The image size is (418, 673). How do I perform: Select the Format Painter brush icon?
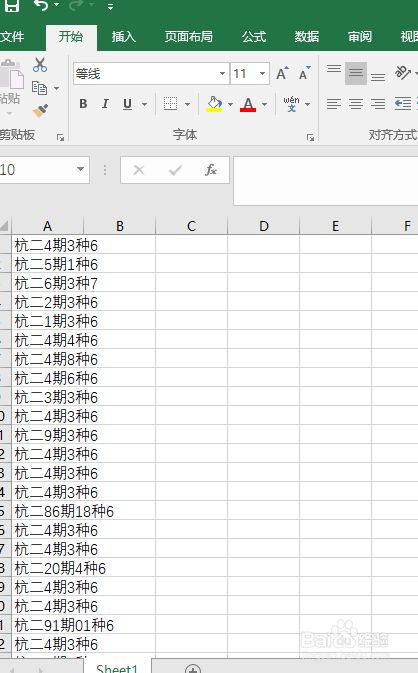click(40, 111)
